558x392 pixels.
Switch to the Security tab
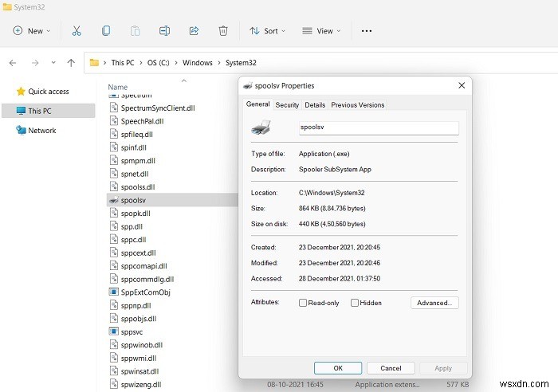[x=287, y=105]
